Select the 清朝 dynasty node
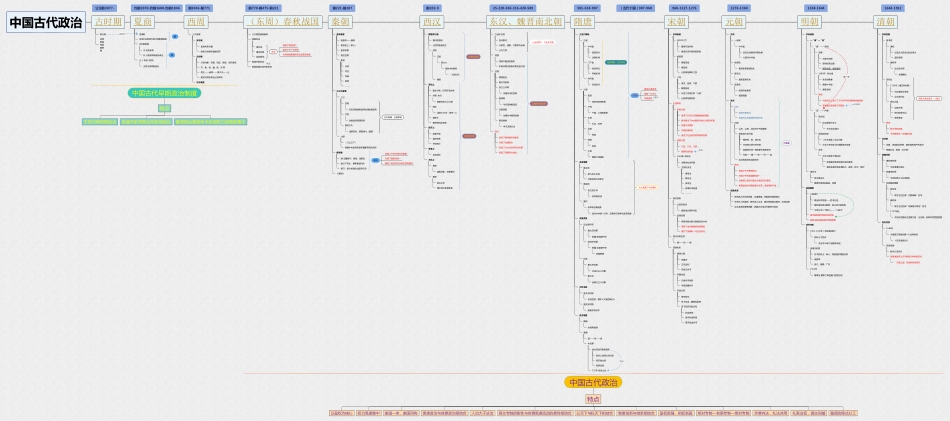The width and height of the screenshot is (950, 421). 886,21
